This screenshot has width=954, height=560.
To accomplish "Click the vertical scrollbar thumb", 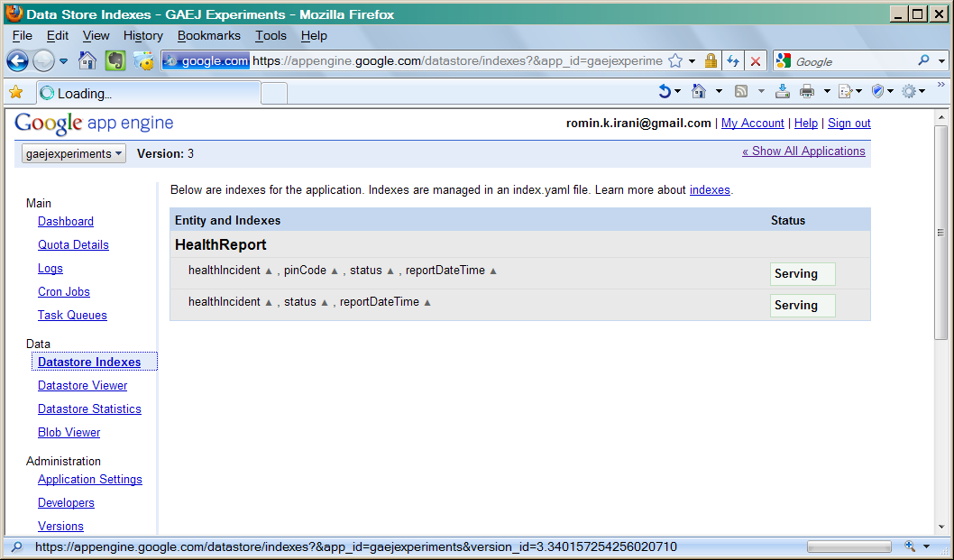I will [x=940, y=233].
